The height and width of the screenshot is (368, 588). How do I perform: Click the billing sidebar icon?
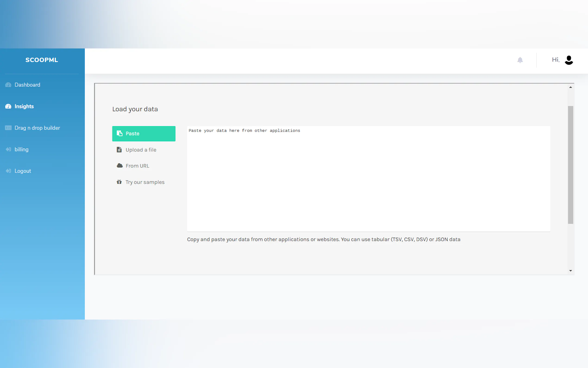click(8, 149)
